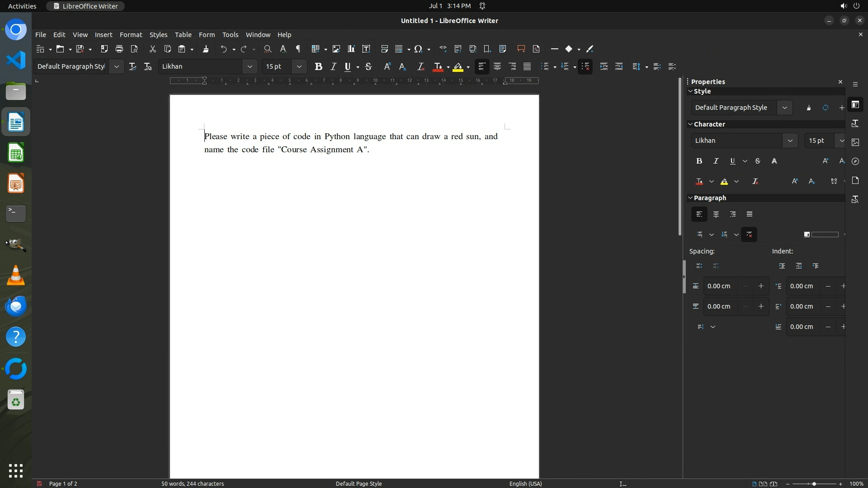The width and height of the screenshot is (868, 488).
Task: Open font name dropdown in toolbar
Action: tap(250, 66)
